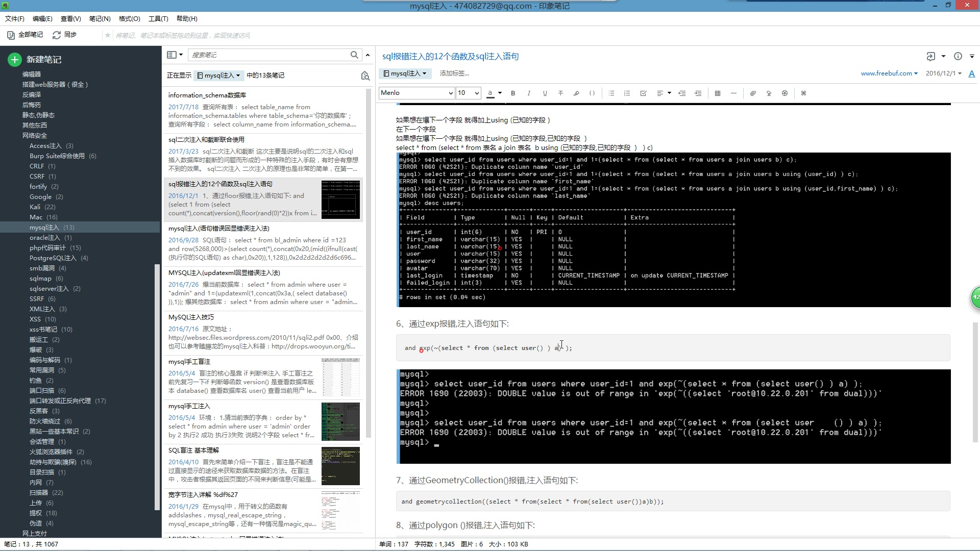Open the font color picker arrow

click(500, 93)
